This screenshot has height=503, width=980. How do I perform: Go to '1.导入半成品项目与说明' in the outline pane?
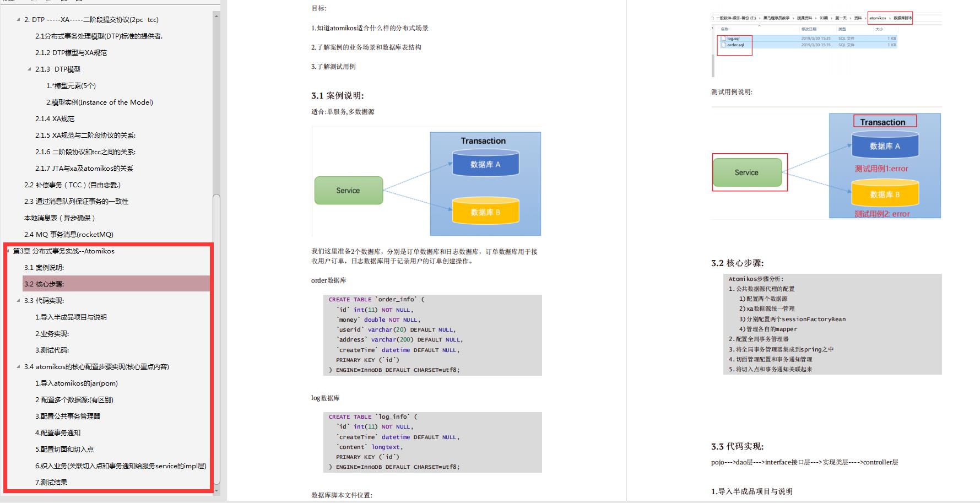point(71,317)
